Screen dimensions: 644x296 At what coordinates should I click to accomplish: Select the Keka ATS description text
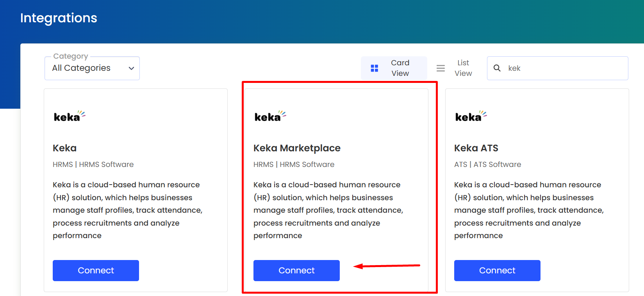coord(528,210)
